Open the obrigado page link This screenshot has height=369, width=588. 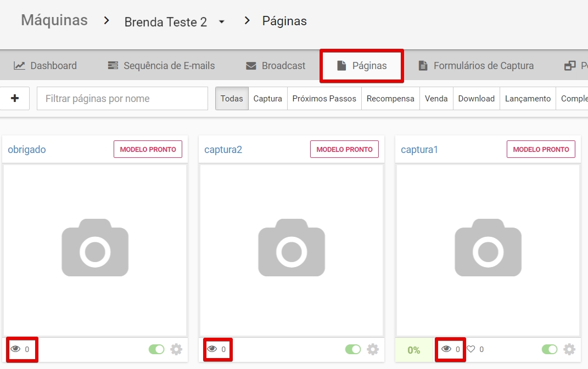(27, 150)
